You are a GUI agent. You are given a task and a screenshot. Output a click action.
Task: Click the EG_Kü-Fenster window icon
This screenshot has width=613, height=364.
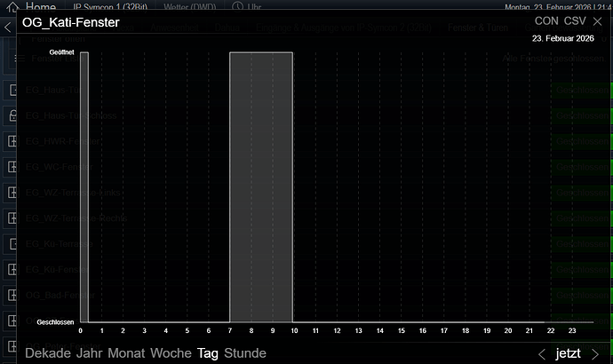(x=12, y=270)
